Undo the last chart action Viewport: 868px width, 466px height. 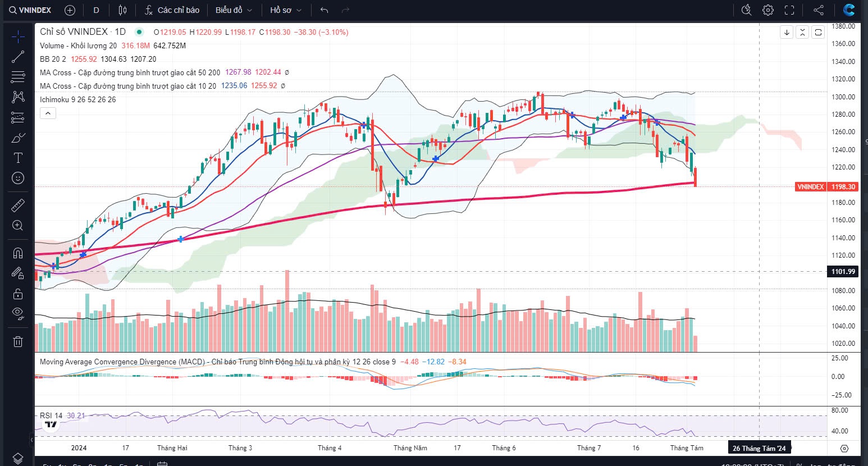coord(324,10)
